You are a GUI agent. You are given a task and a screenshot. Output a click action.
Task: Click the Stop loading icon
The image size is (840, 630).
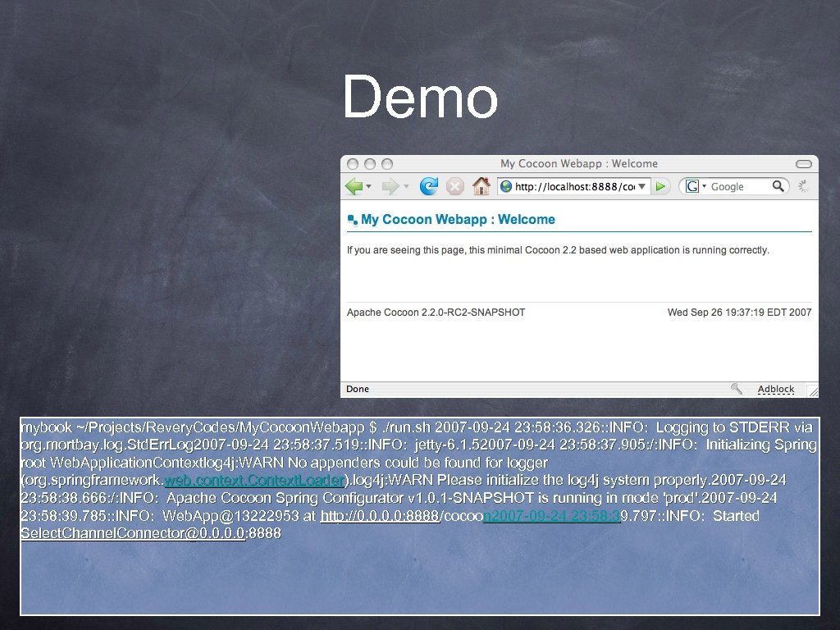[x=454, y=186]
